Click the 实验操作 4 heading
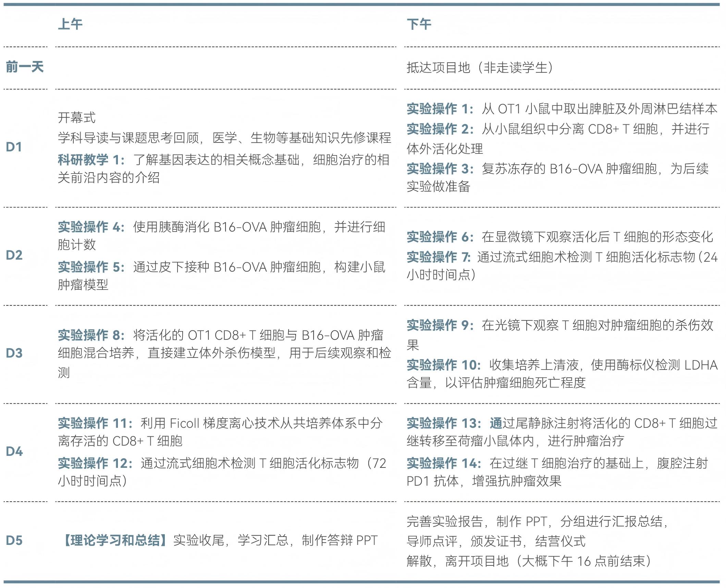726x588 pixels. 91,227
